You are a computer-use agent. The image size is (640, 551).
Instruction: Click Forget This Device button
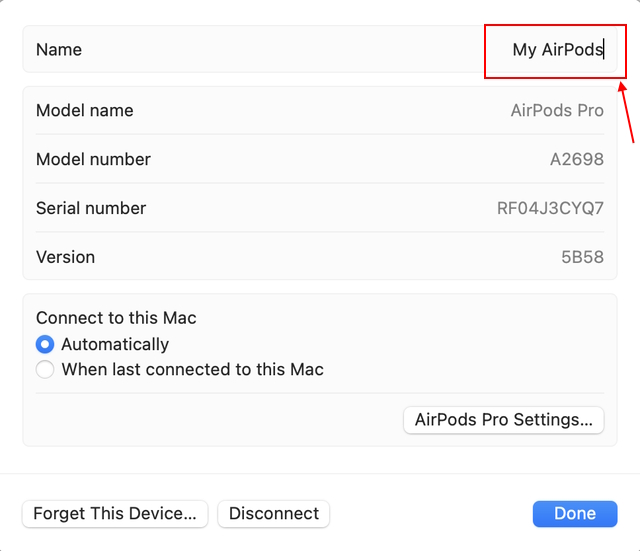click(x=115, y=514)
